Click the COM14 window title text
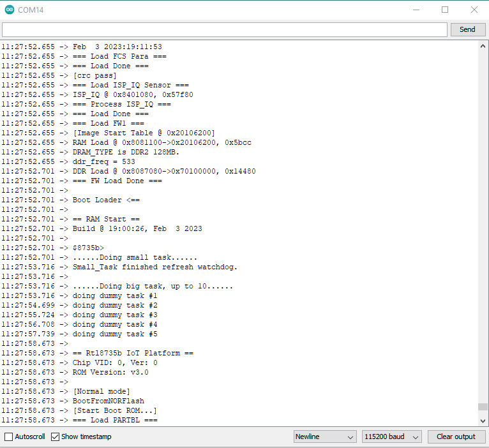 pyautogui.click(x=31, y=10)
